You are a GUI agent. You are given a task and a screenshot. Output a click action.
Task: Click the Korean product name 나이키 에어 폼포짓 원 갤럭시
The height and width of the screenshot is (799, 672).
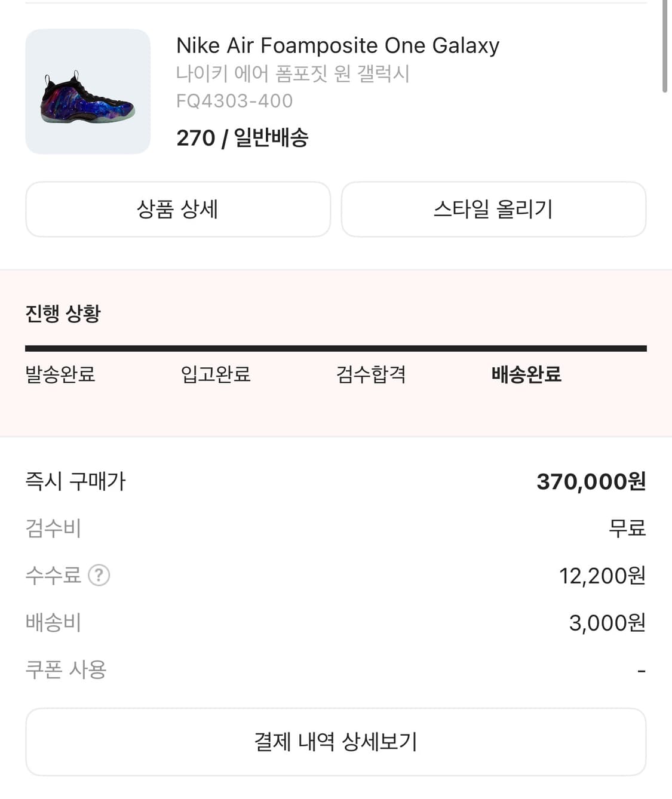pos(293,73)
